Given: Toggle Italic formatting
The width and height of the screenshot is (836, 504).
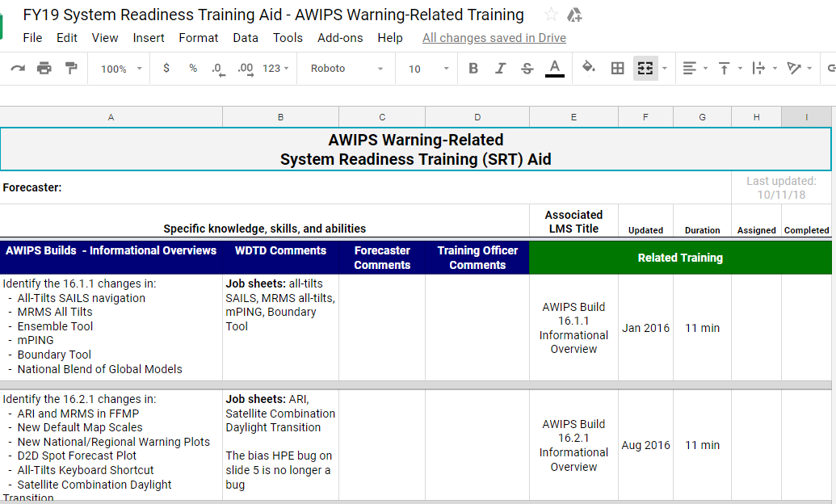Looking at the screenshot, I should click(x=500, y=69).
